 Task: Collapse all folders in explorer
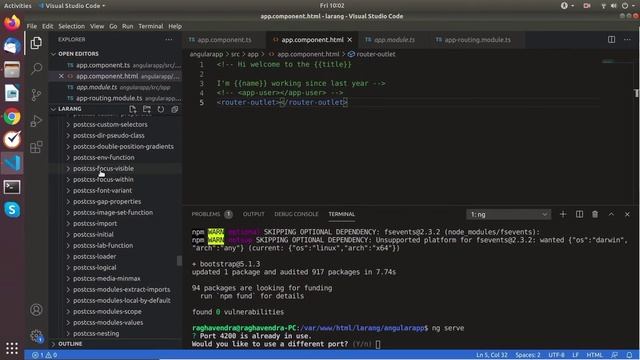click(x=175, y=109)
